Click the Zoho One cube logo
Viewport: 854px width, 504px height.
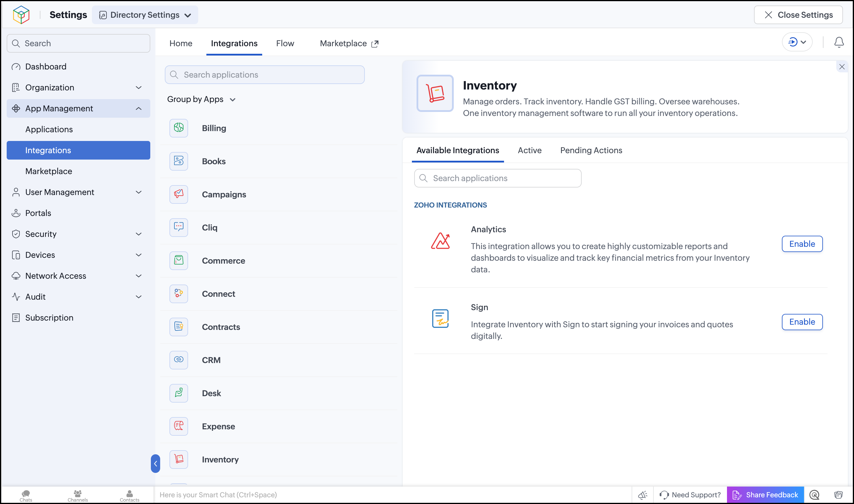point(21,15)
